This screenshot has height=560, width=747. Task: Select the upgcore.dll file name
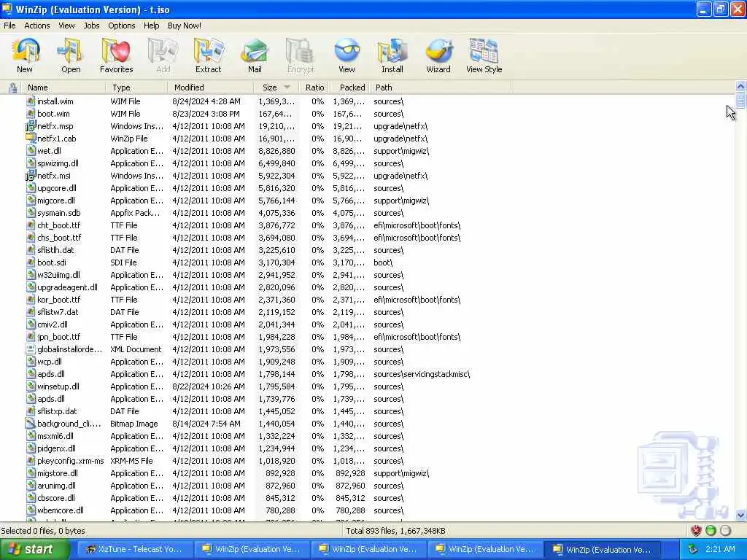point(57,187)
